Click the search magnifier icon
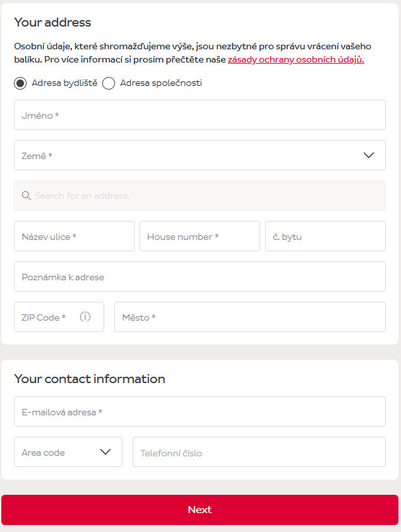The image size is (401, 532). coord(27,196)
